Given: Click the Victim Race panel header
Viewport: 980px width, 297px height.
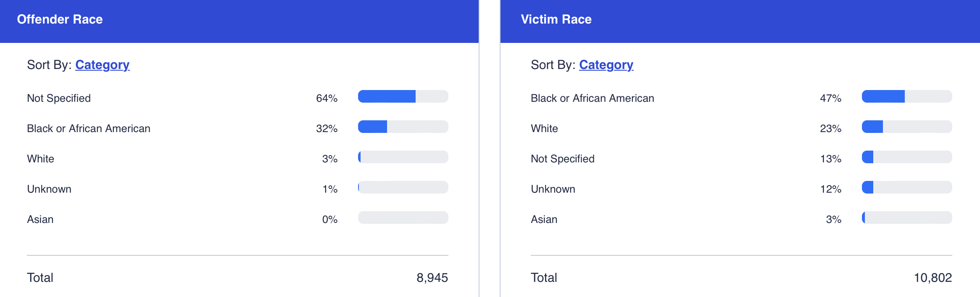Looking at the screenshot, I should point(556,19).
